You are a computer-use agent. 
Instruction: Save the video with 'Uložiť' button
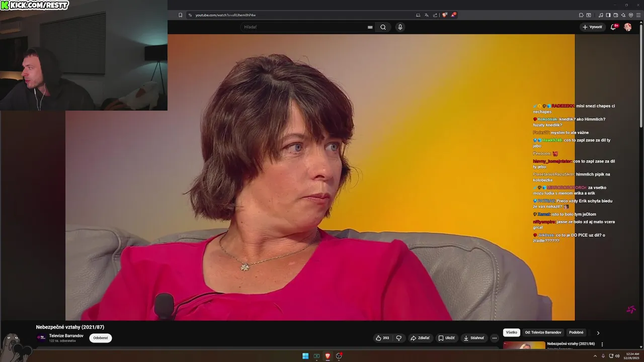tap(447, 338)
